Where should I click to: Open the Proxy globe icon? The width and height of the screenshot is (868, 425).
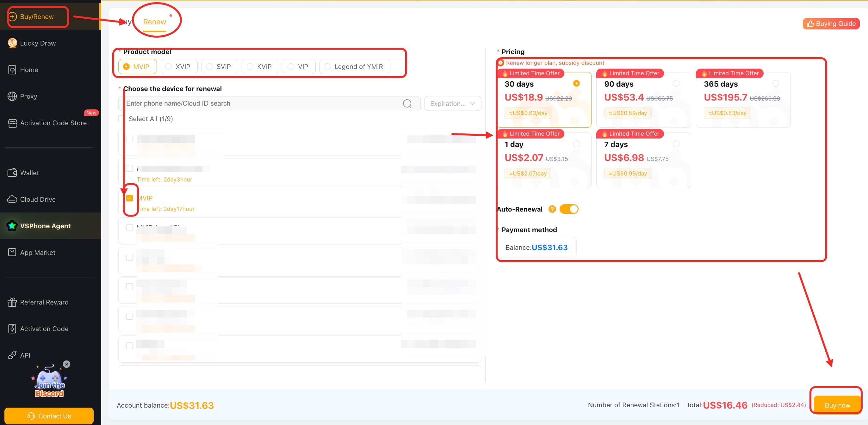(x=12, y=96)
